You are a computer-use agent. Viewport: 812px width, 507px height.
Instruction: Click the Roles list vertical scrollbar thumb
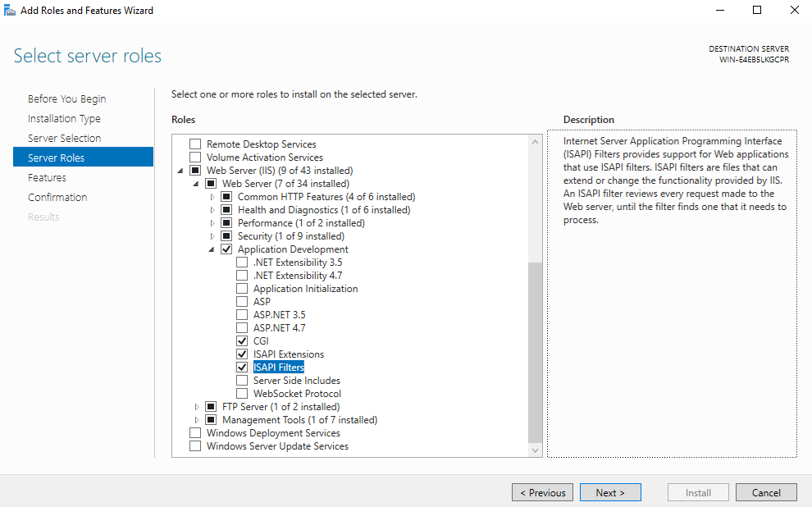535,353
